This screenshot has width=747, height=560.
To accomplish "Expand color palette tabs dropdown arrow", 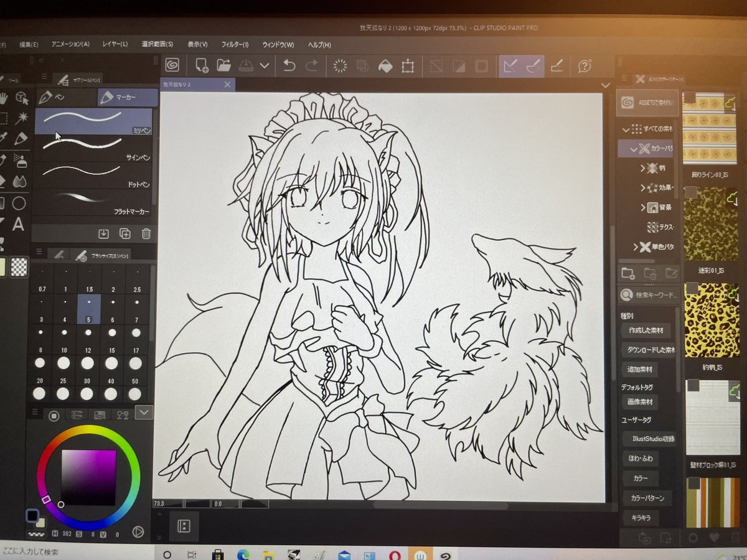I will coord(144,412).
